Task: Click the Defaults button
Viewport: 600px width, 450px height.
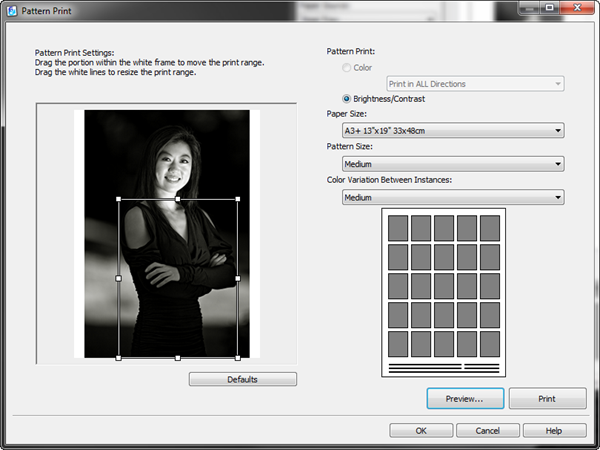Action: pyautogui.click(x=243, y=379)
